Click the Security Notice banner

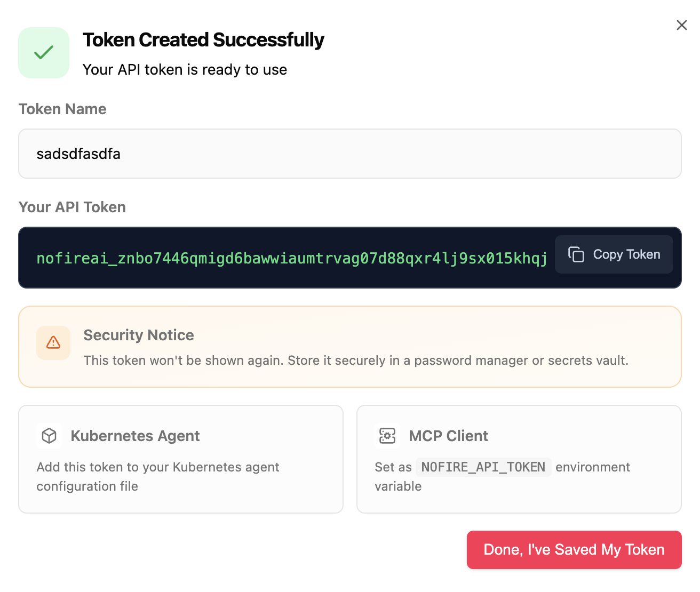point(350,347)
